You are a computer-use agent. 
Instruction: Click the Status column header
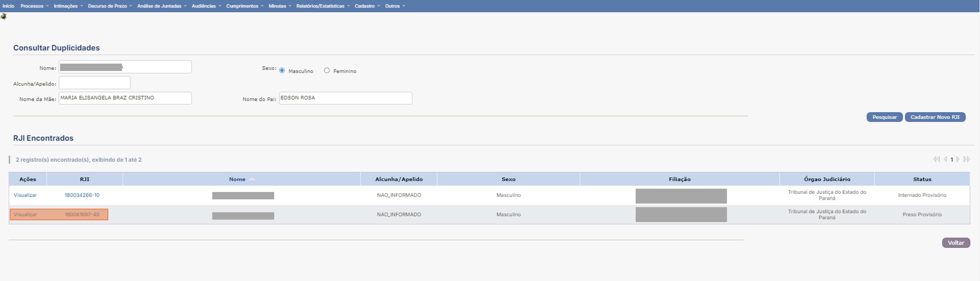click(x=922, y=179)
